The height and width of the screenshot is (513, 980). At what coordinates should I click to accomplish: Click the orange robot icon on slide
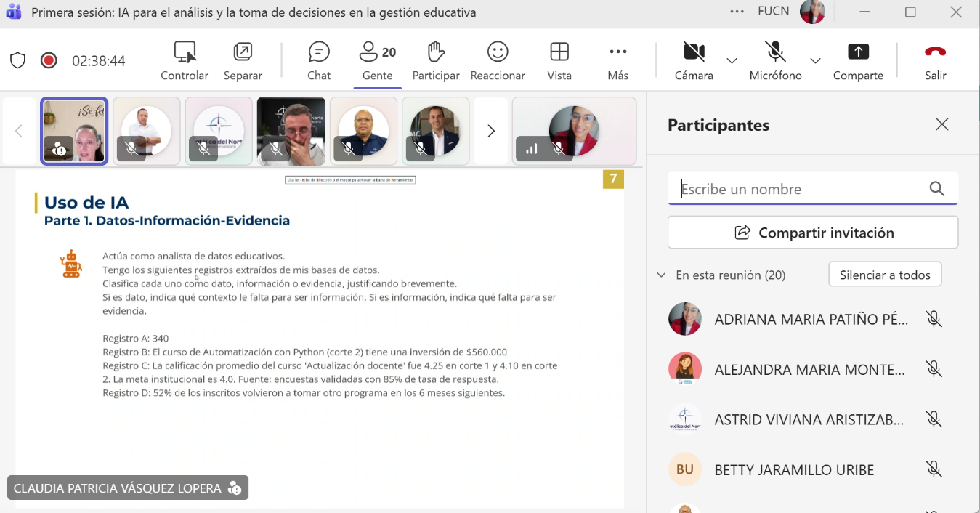point(71,264)
